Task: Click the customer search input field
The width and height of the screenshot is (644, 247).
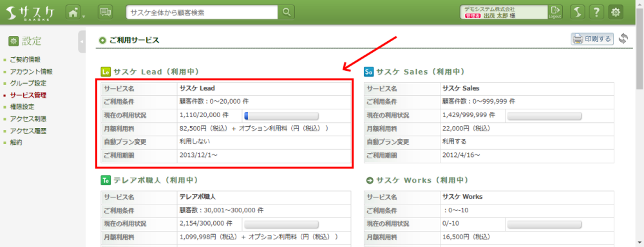Action: (x=202, y=12)
